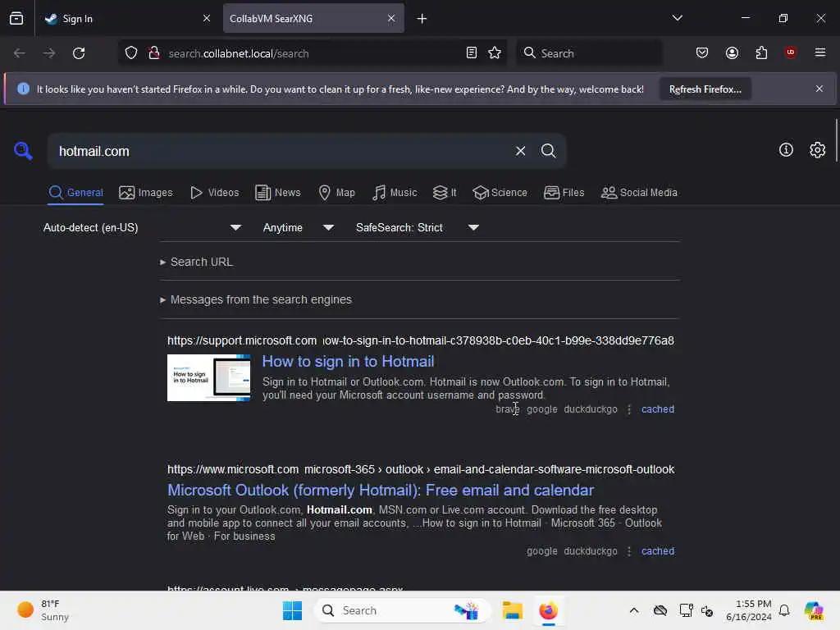Go back to the previous page

point(20,53)
